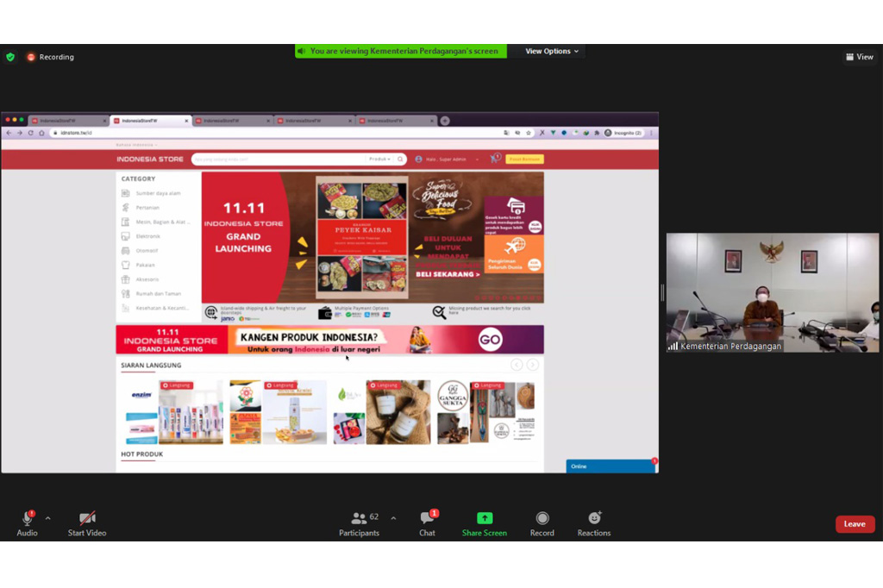Image resolution: width=883 pixels, height=588 pixels.
Task: Click the Rumah dan Taman category icon
Action: click(x=126, y=293)
